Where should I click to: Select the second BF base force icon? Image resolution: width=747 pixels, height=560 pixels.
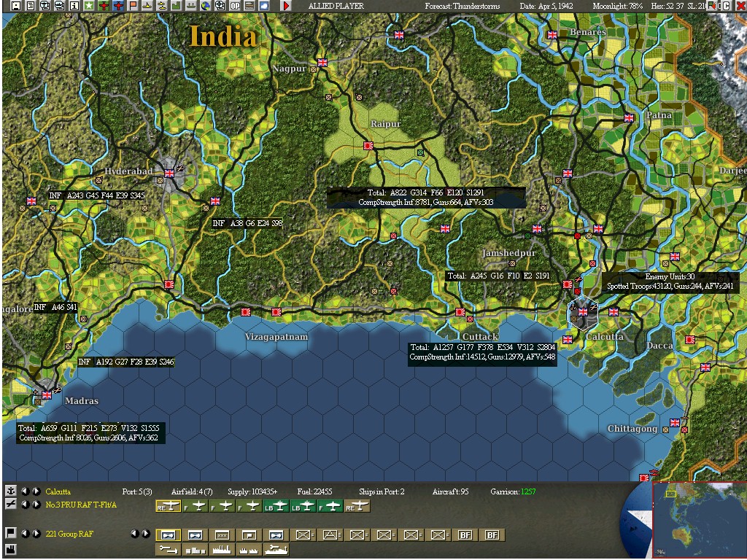[x=491, y=534]
